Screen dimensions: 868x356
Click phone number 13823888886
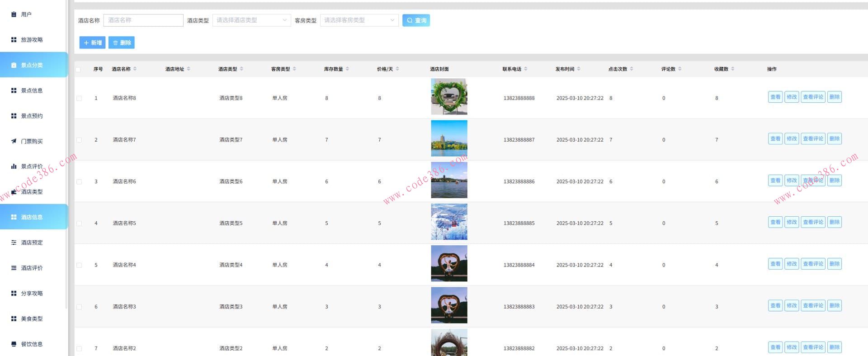coord(519,181)
